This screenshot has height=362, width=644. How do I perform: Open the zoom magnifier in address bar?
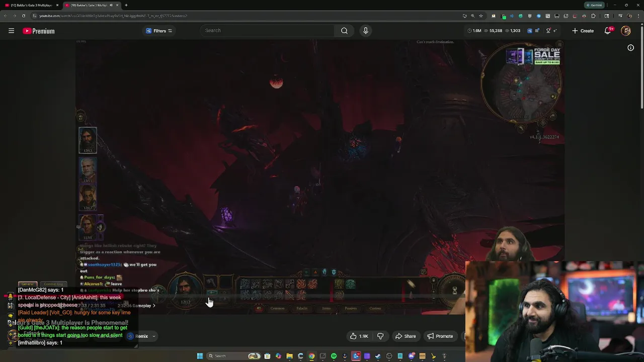tap(472, 16)
